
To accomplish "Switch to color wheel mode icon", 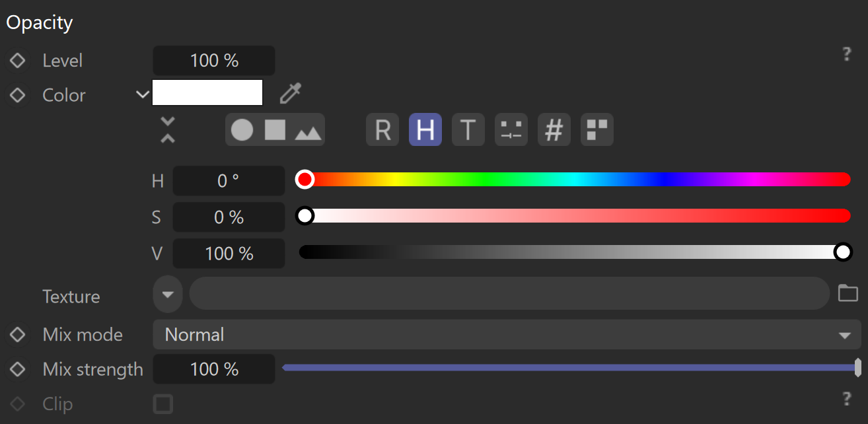I will (x=242, y=129).
